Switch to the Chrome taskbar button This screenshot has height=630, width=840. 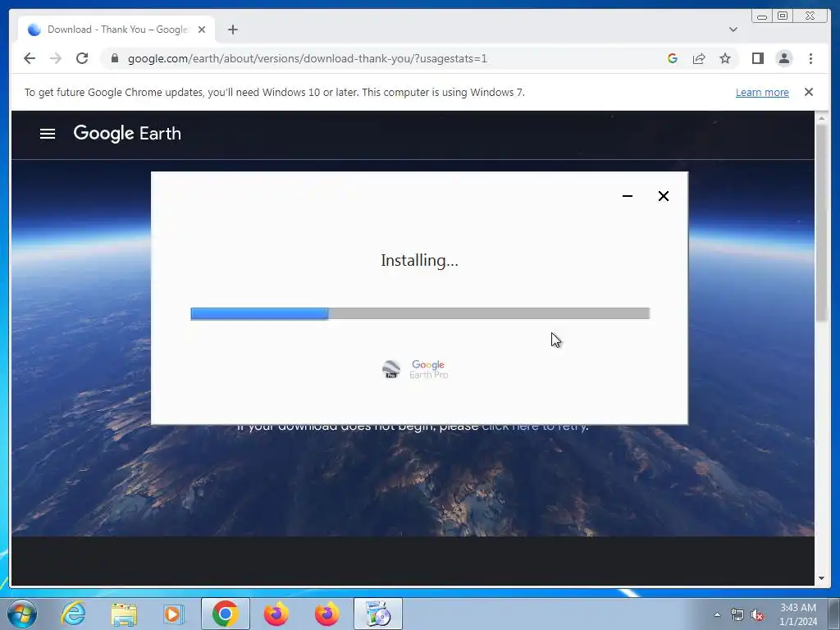pos(225,614)
